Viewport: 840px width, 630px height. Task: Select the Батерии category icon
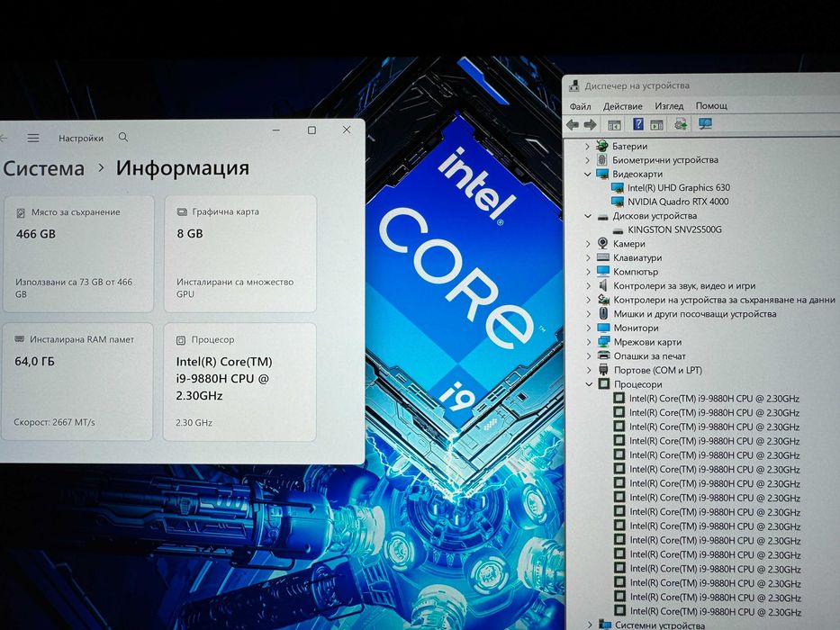(x=602, y=146)
